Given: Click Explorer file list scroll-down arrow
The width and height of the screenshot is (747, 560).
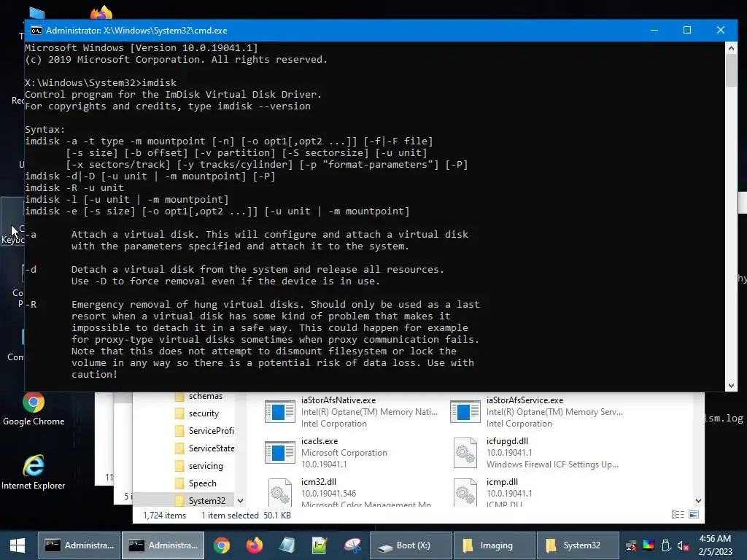Looking at the screenshot, I should 698,500.
